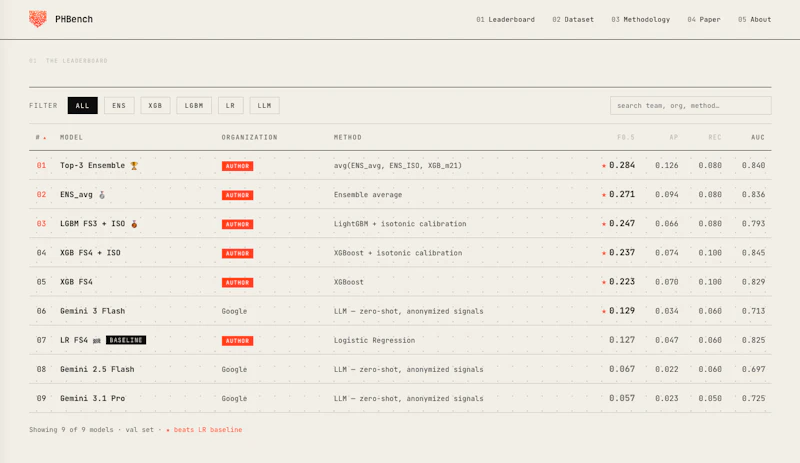This screenshot has height=463, width=800.
Task: Click the ENS_avg model name
Action: click(77, 194)
